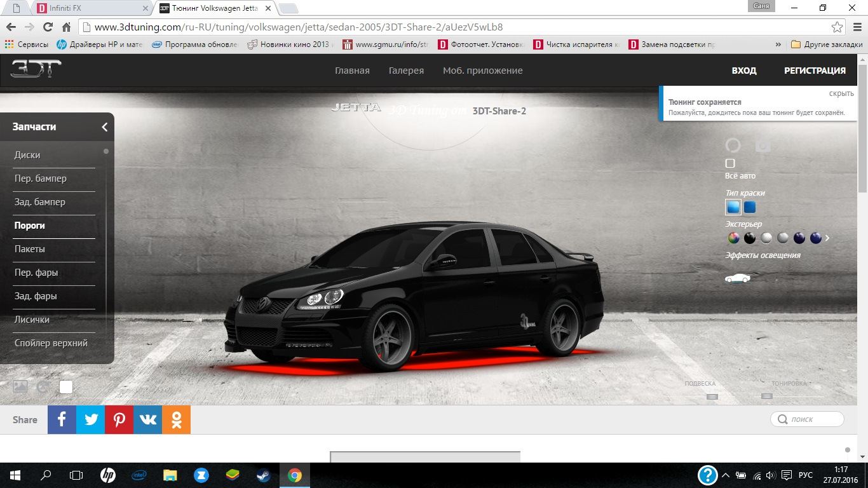The height and width of the screenshot is (488, 868).
Task: Open the multicolor custom exterior color picker
Action: (x=733, y=238)
